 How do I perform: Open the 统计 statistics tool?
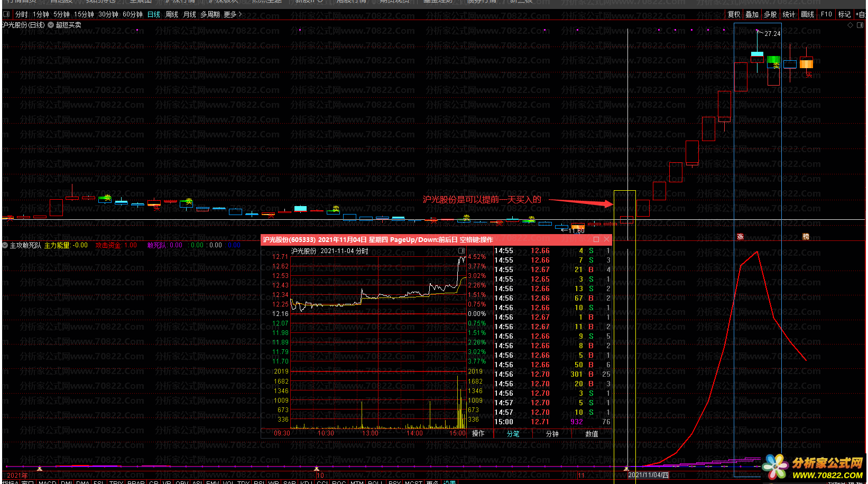[789, 14]
